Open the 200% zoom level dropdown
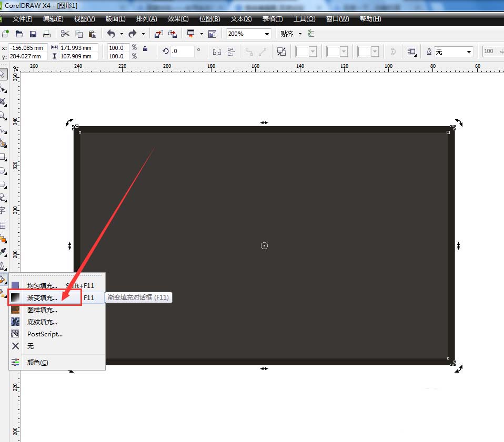The height and width of the screenshot is (442, 504). [267, 34]
